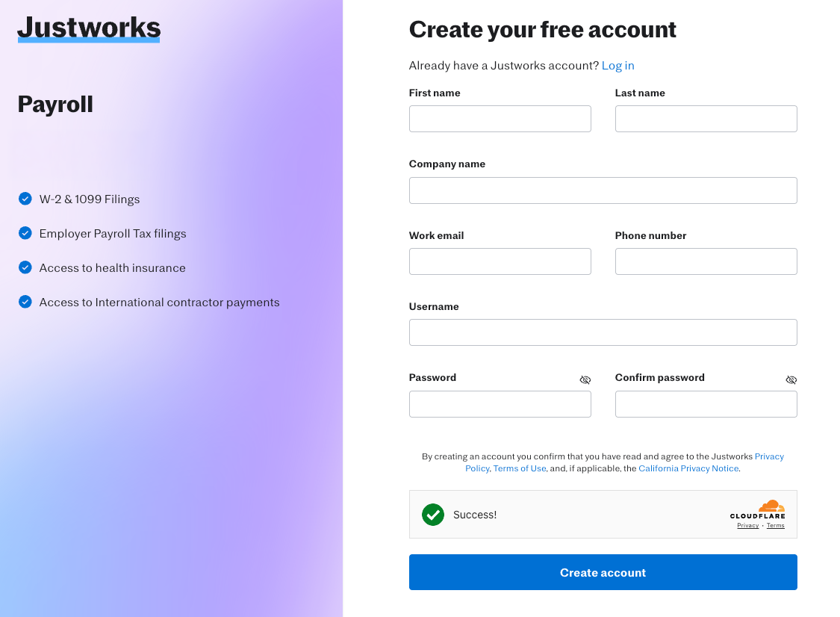Click inside the Company name field
The height and width of the screenshot is (617, 840).
(603, 190)
